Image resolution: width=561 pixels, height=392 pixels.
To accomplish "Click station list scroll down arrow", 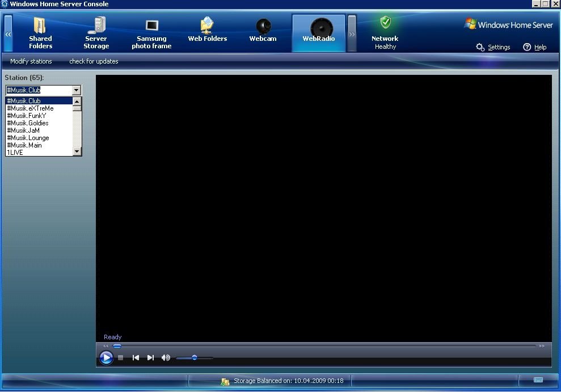I will coord(77,151).
